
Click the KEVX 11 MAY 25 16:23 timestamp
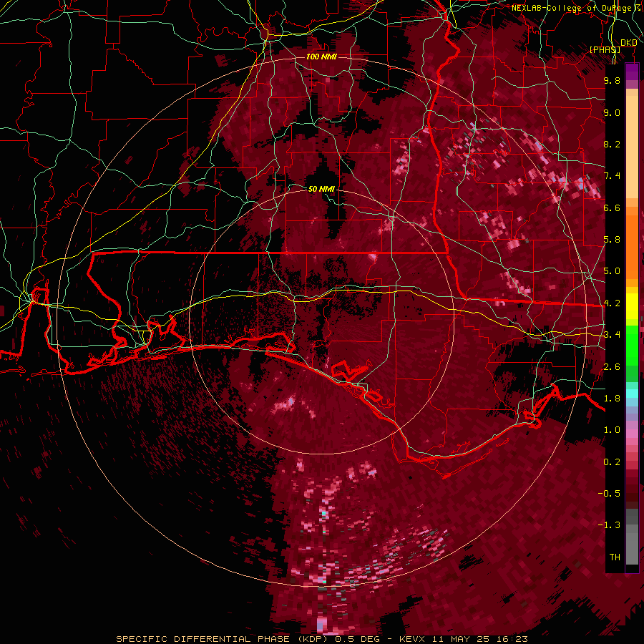coord(463,639)
